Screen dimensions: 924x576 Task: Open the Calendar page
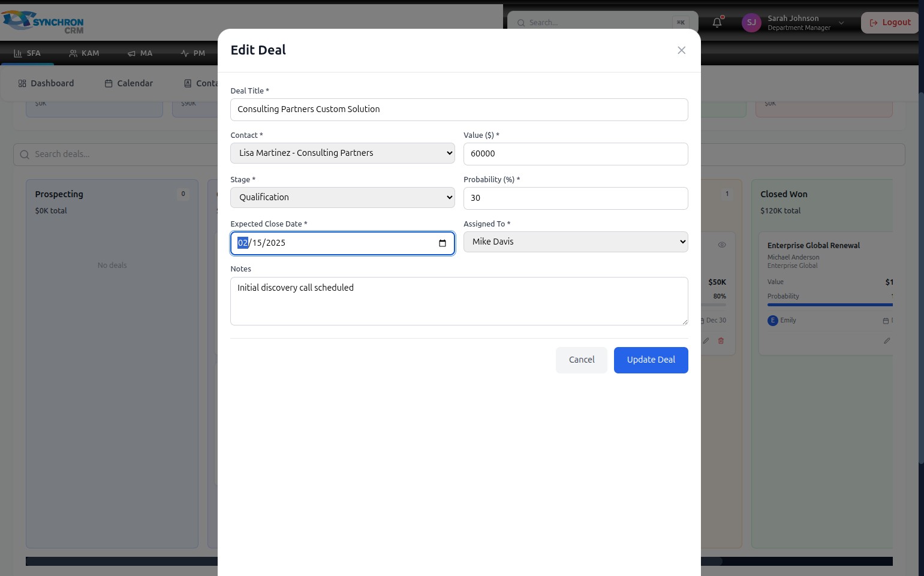tap(129, 83)
